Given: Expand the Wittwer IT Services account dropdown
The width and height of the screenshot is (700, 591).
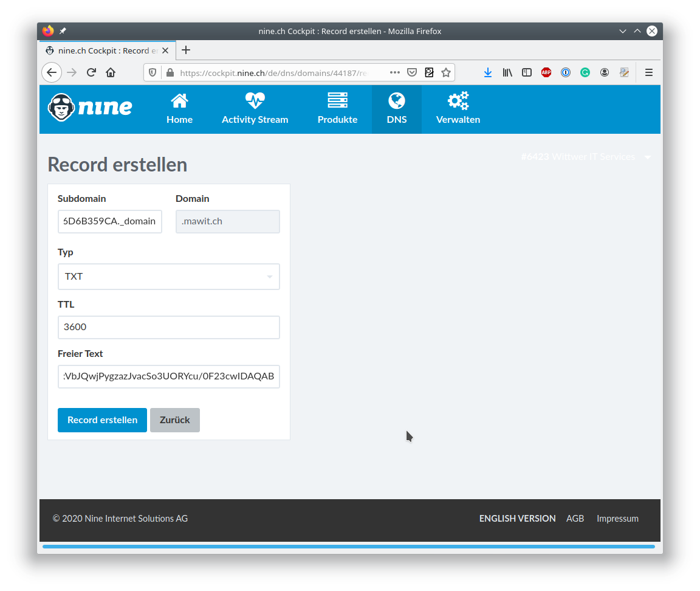Looking at the screenshot, I should tap(586, 157).
